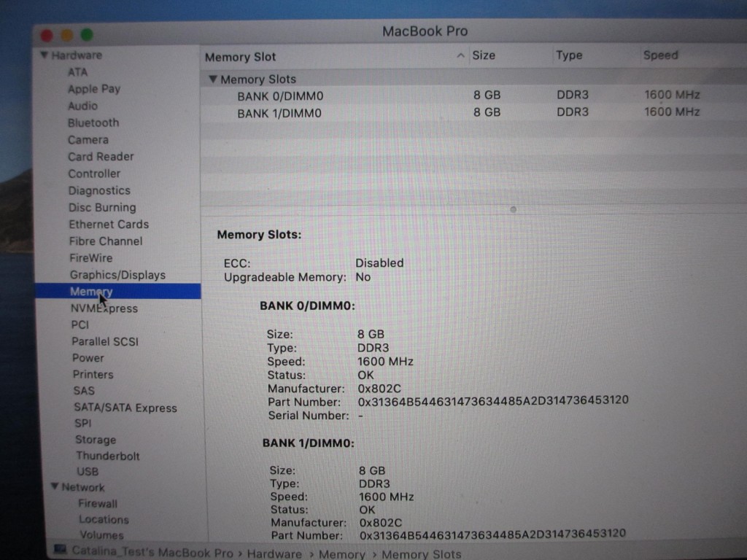The height and width of the screenshot is (560, 747).
Task: Select Locations under Network
Action: pyautogui.click(x=104, y=520)
